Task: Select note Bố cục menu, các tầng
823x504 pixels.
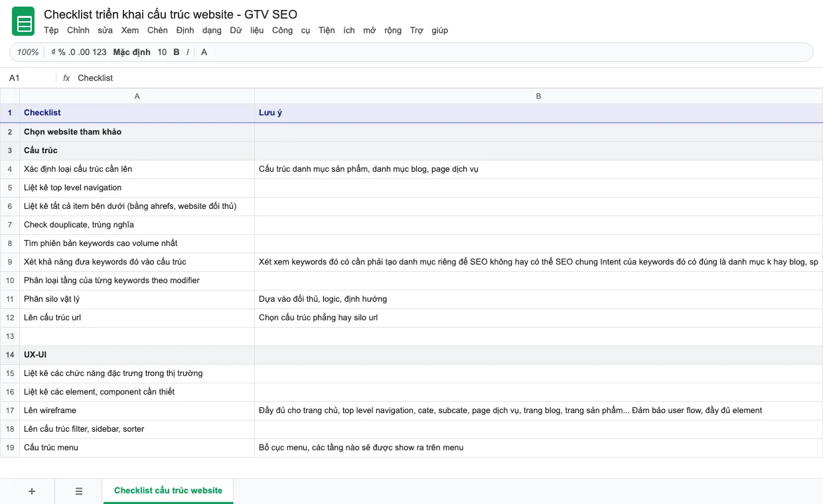Action: pos(538,448)
